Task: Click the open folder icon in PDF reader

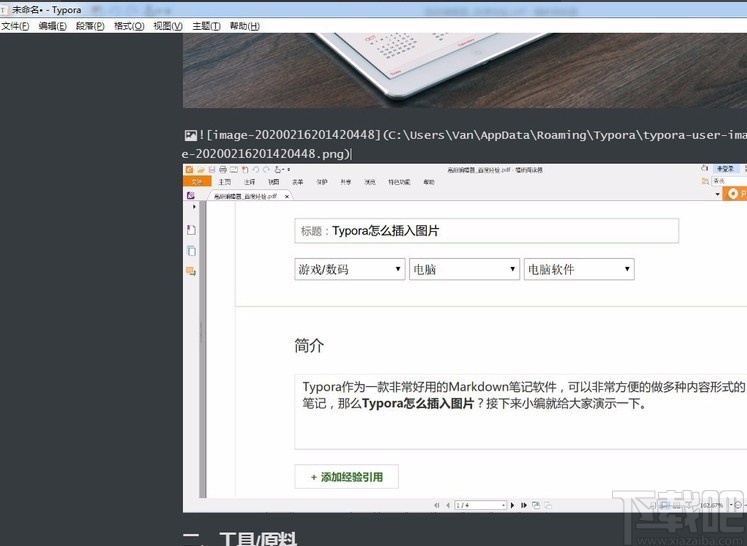Action: [201, 169]
